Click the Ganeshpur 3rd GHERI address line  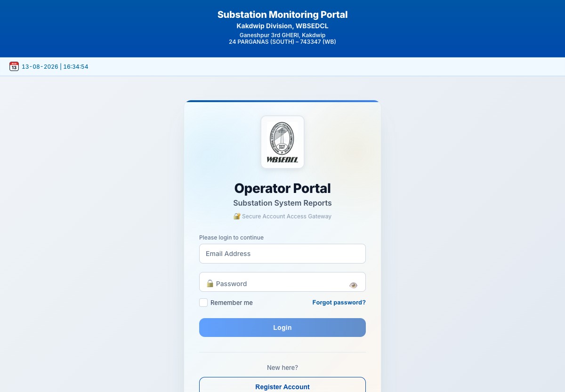282,35
